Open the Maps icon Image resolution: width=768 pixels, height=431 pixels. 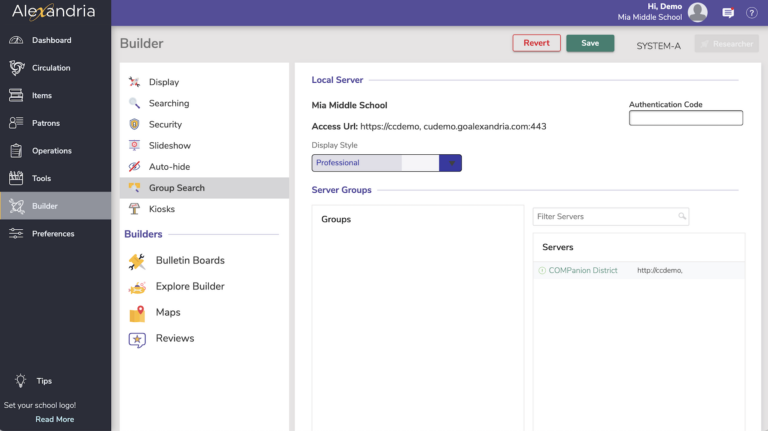tap(137, 313)
